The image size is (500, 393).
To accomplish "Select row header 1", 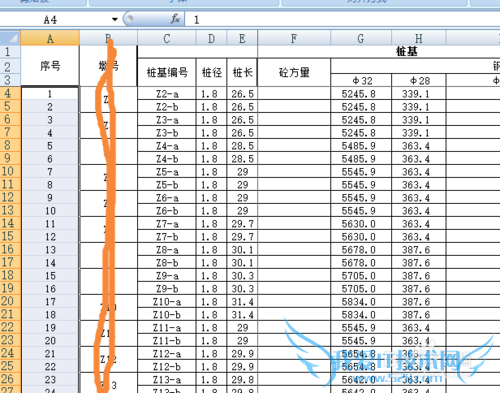I will (x=10, y=52).
